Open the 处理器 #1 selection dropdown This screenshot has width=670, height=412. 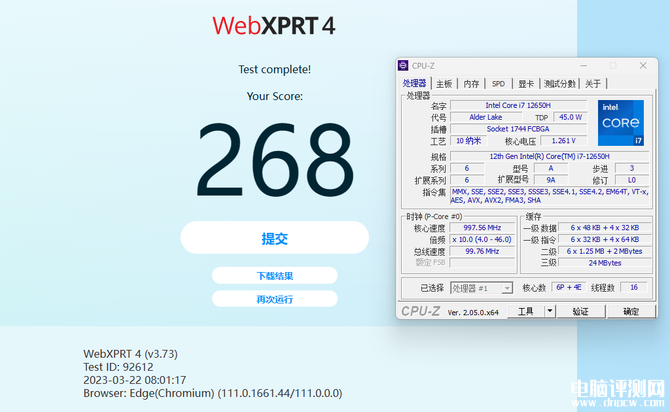tap(481, 288)
